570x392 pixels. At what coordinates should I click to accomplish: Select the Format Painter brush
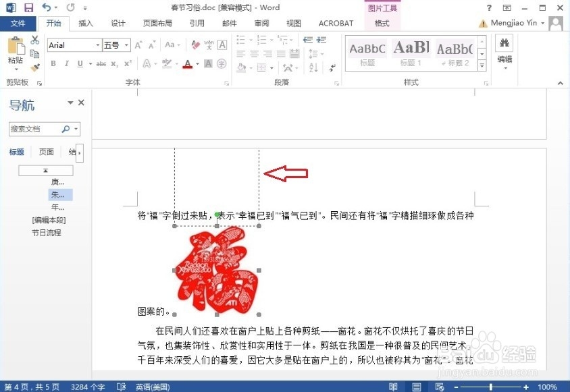point(35,67)
